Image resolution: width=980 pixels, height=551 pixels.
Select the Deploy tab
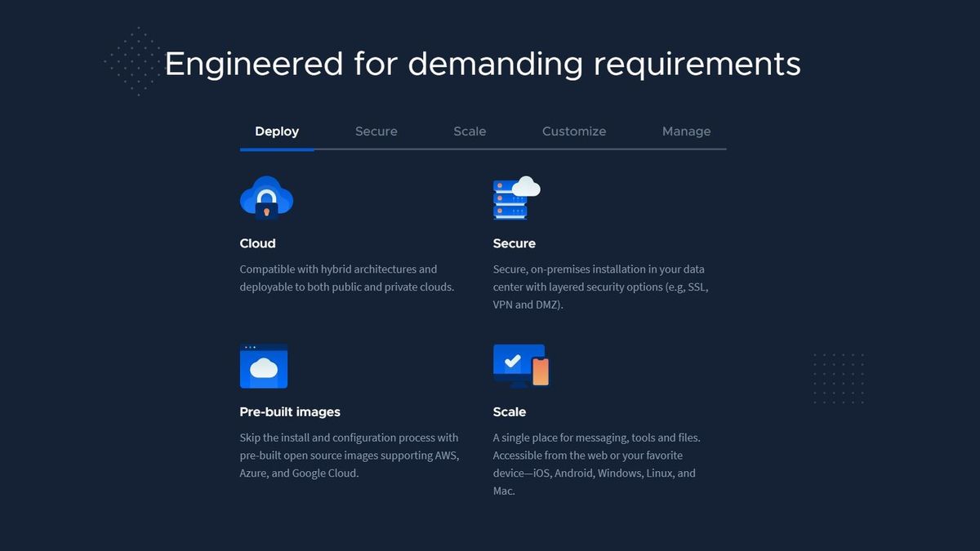coord(277,131)
